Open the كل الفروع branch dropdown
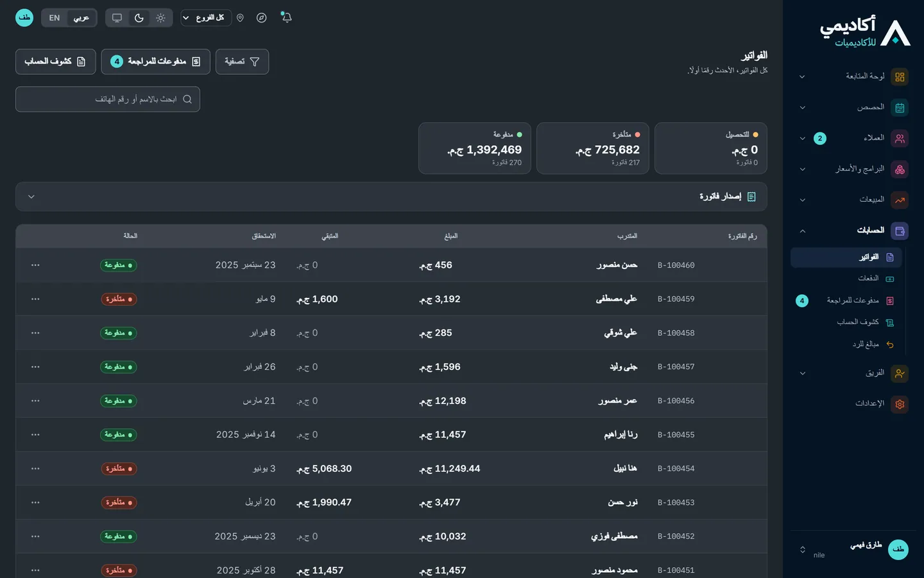 [205, 18]
